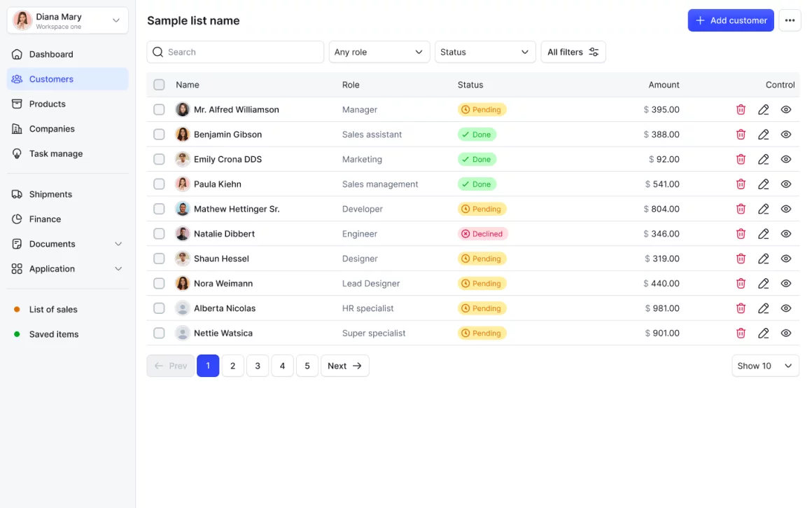Open the Status filter dropdown

point(484,52)
